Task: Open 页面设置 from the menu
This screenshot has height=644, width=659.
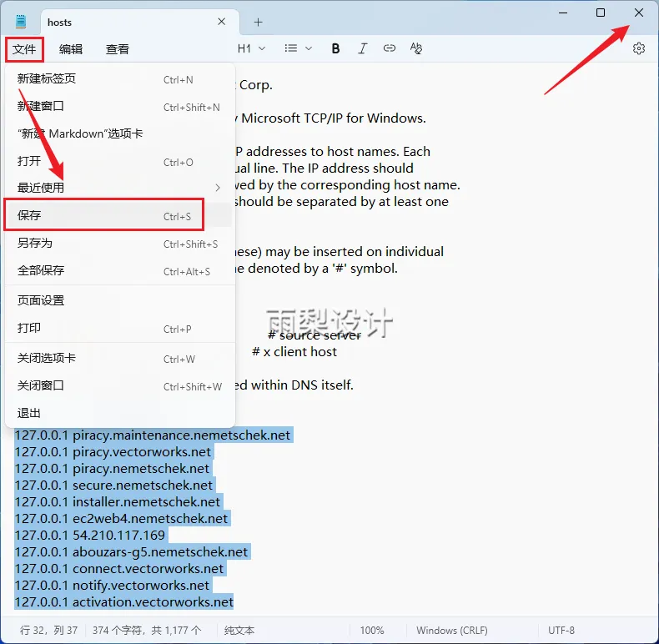Action: click(x=118, y=300)
